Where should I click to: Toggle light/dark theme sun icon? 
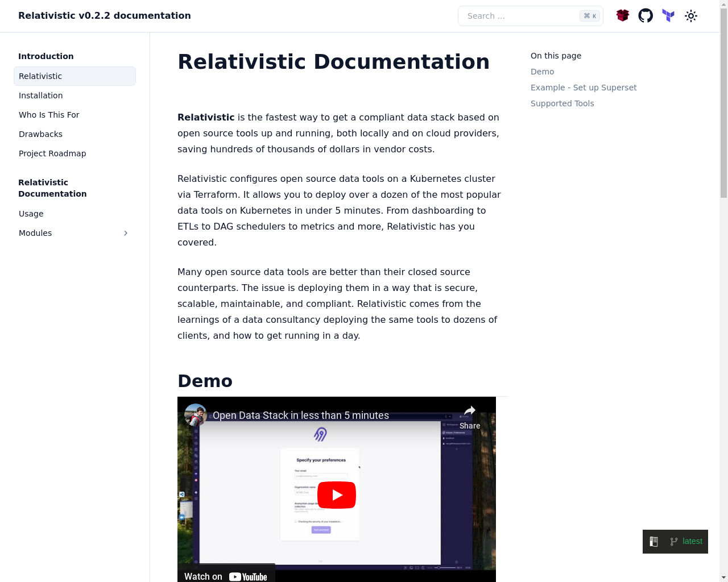(691, 16)
